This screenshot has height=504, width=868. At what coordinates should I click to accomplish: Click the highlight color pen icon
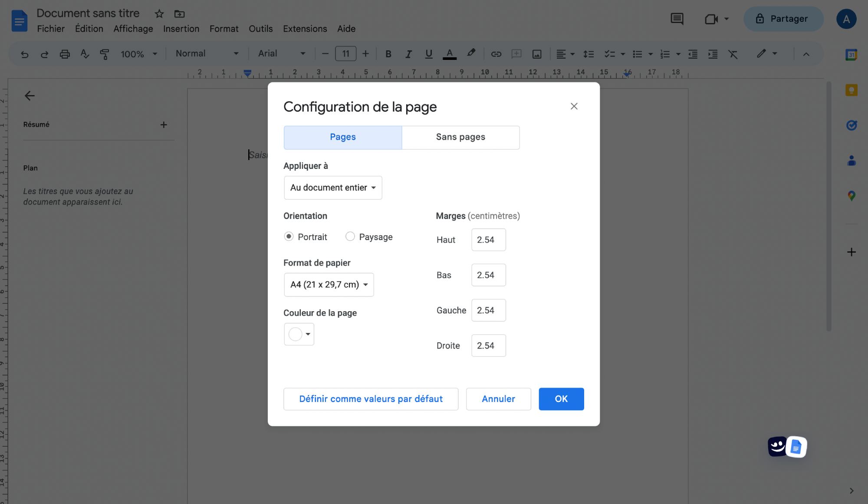(x=471, y=53)
